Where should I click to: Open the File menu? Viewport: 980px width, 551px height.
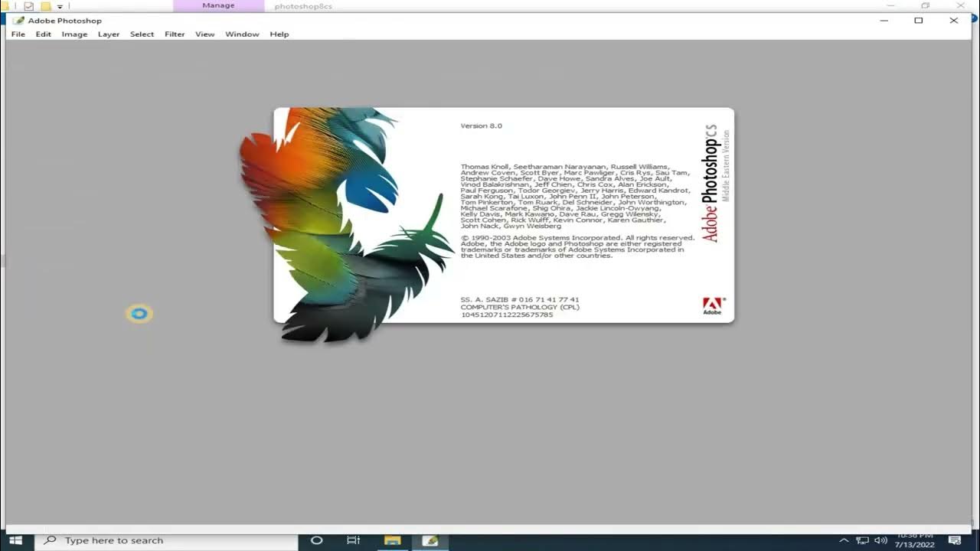click(x=18, y=34)
